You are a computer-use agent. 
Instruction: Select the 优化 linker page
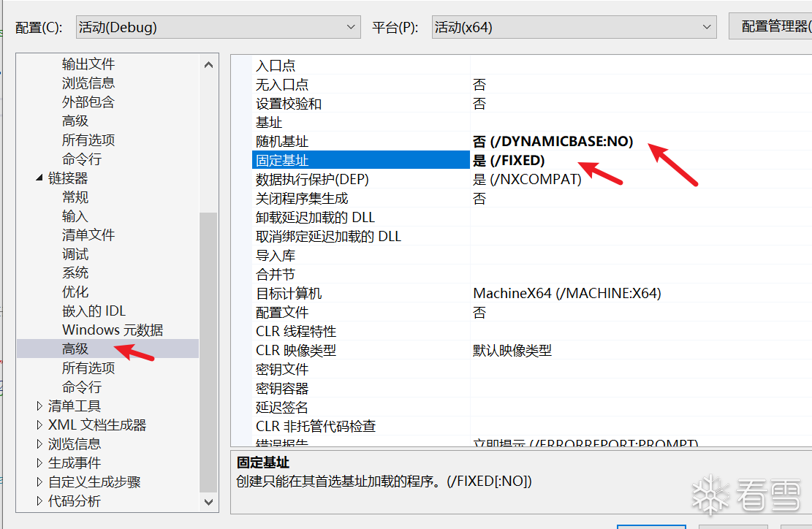tap(75, 292)
